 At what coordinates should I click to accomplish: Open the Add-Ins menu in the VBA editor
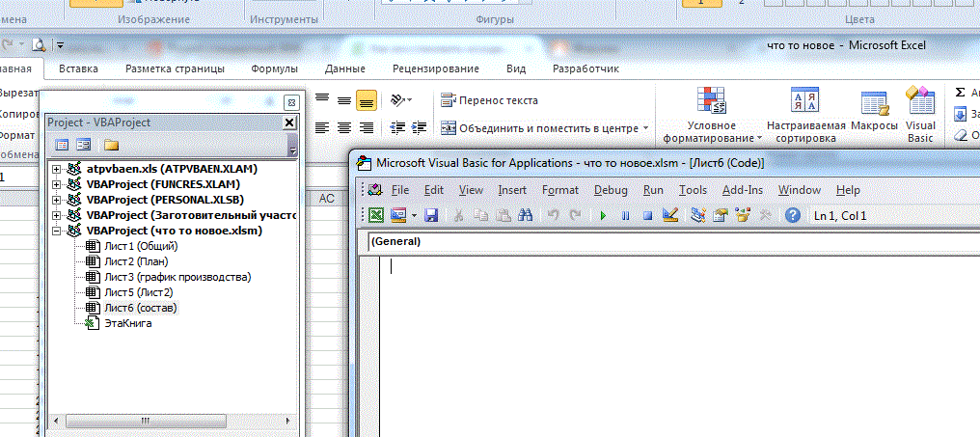click(743, 189)
